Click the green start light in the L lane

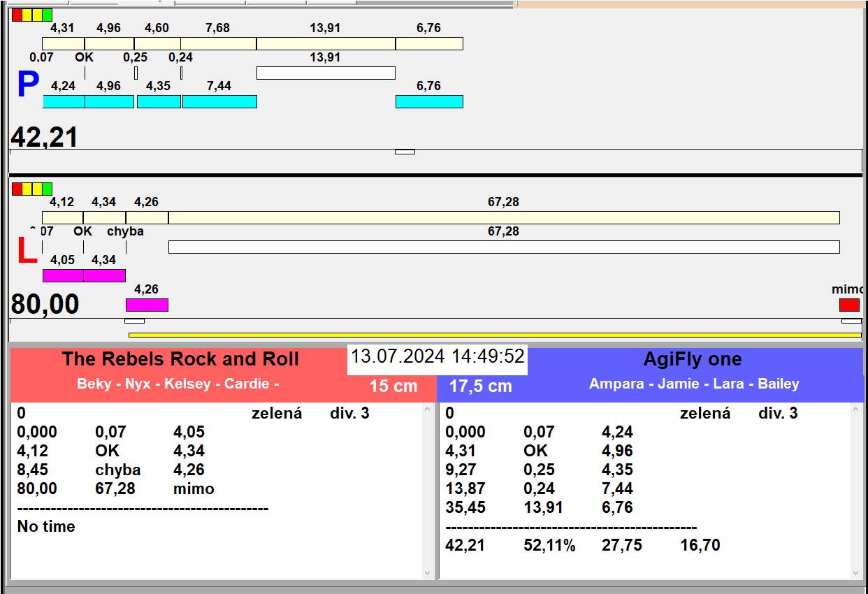click(x=47, y=189)
